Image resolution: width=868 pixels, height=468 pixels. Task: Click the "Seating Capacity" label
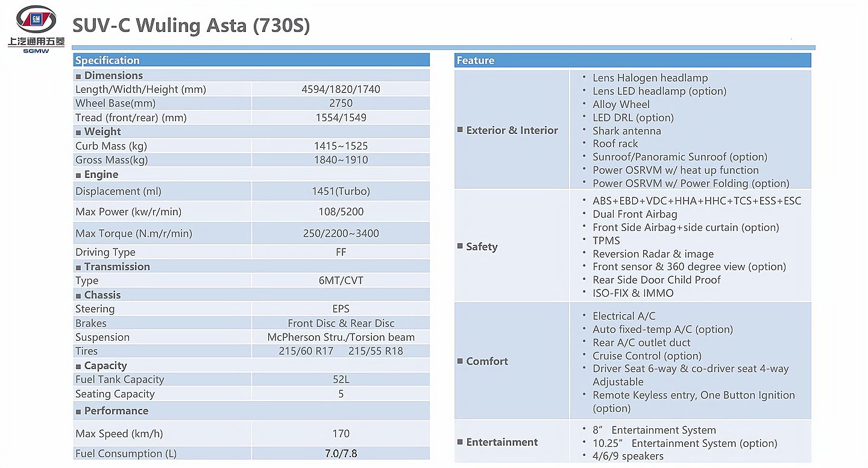pyautogui.click(x=115, y=394)
